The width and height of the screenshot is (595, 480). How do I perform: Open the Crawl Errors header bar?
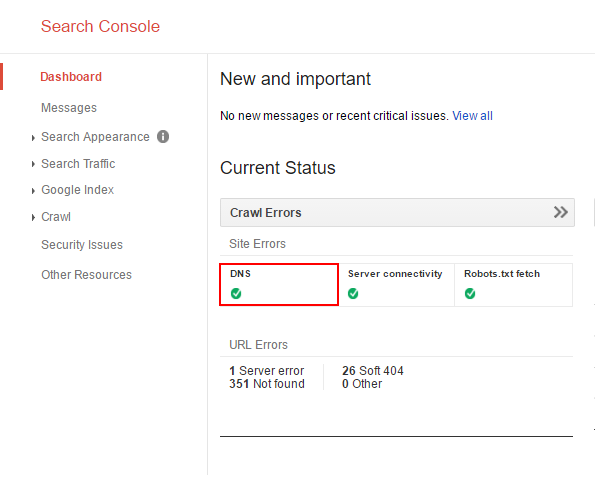click(x=397, y=212)
